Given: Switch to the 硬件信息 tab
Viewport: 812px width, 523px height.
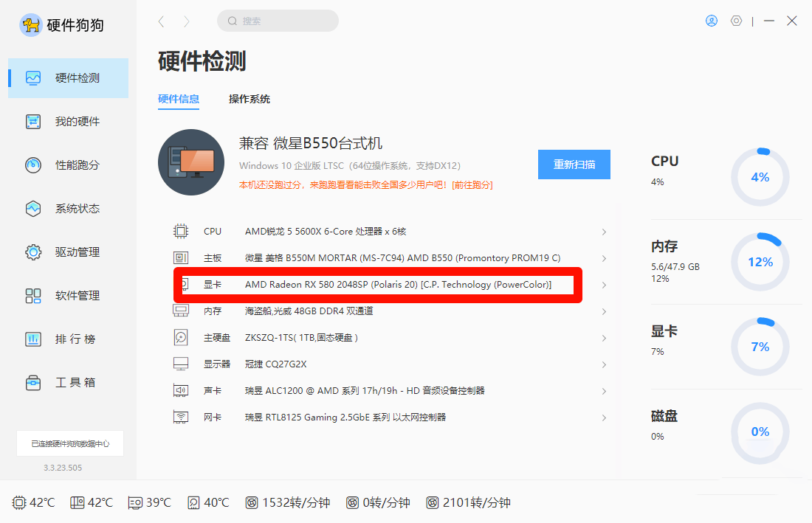Looking at the screenshot, I should [179, 99].
